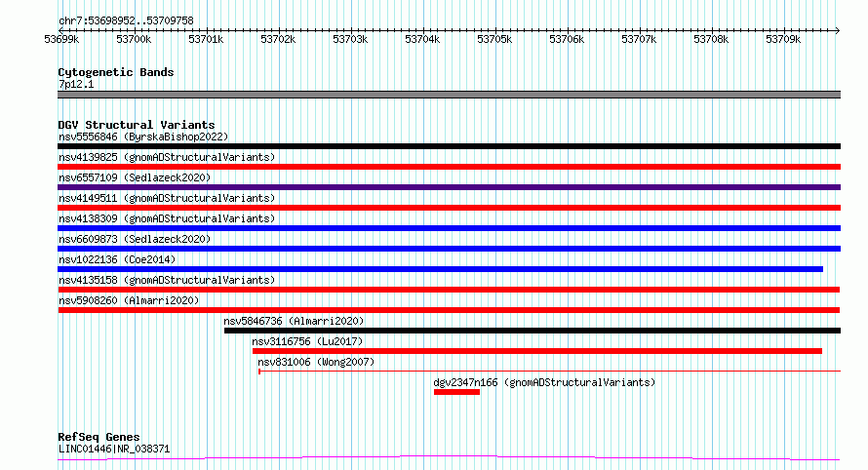This screenshot has width=868, height=470.
Task: Select the black nsv5556846 variant bar
Action: pyautogui.click(x=449, y=146)
